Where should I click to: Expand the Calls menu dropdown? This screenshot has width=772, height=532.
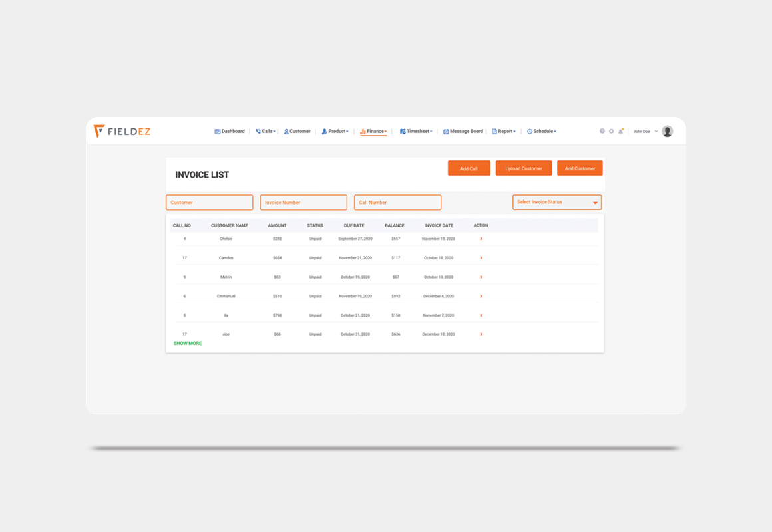[266, 132]
